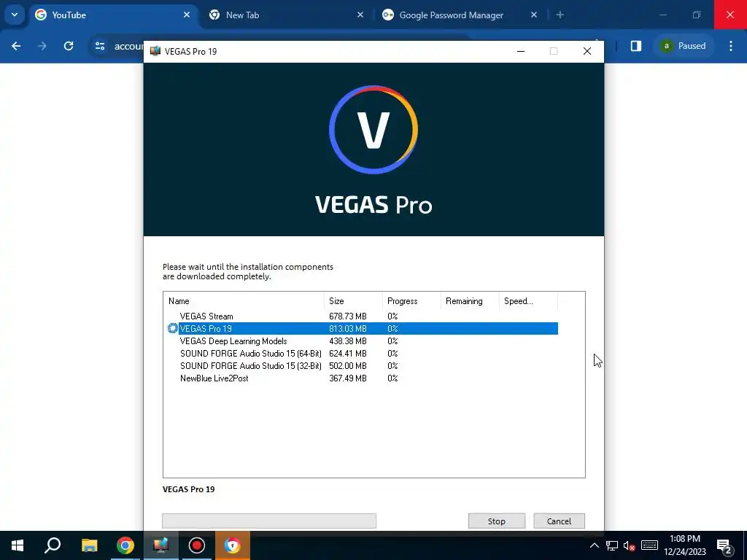Select the NewBlue Live2Post row
This screenshot has width=747, height=560.
(362, 378)
